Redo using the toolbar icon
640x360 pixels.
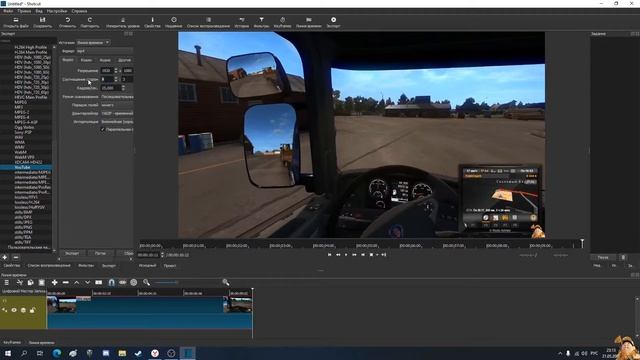(90, 22)
